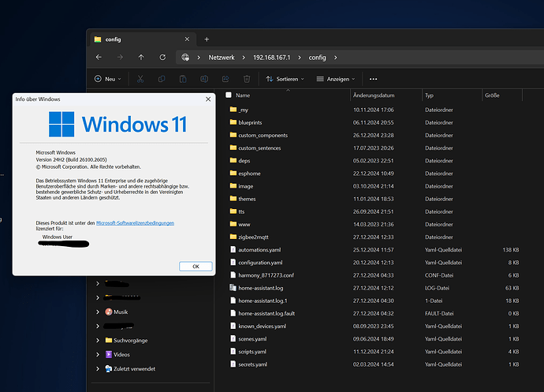544x392 pixels.
Task: Expand the Zuletzt verwendet tree node
Action: pyautogui.click(x=98, y=369)
